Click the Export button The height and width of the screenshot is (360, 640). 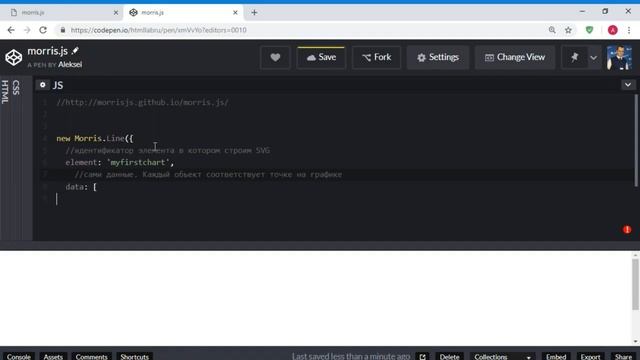coord(590,356)
